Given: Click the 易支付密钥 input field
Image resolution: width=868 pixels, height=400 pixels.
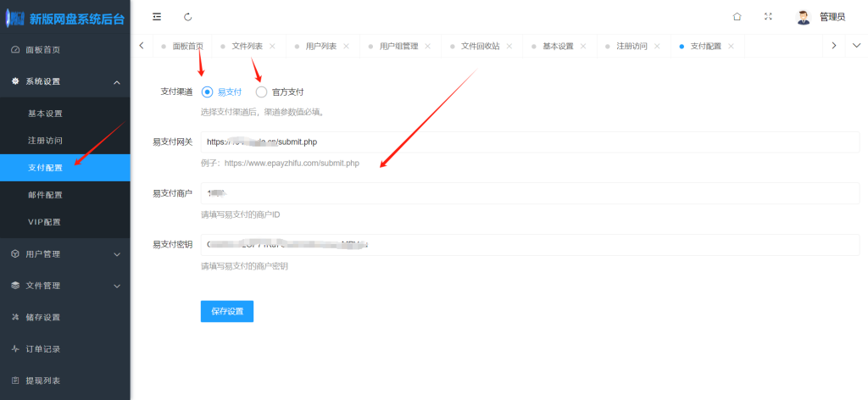Looking at the screenshot, I should [530, 245].
